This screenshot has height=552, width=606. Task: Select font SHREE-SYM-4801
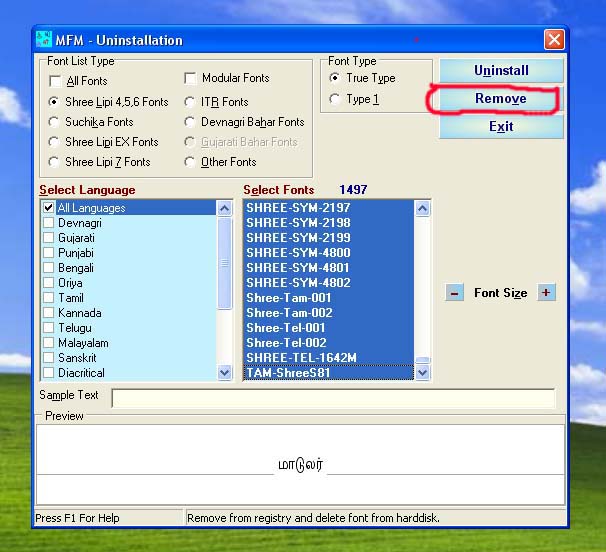point(329,268)
